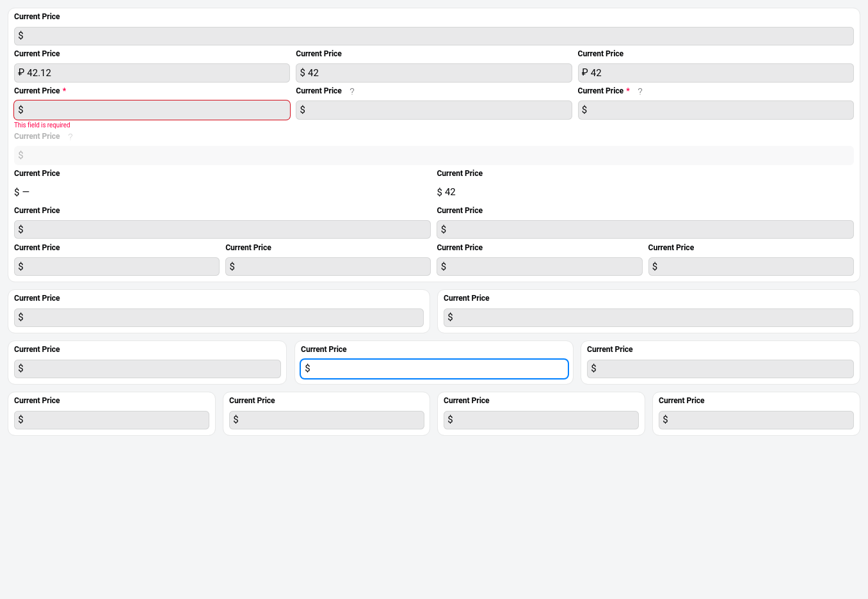Select the input showing ₽ 42 without decimals
Screen dimensions: 868x599
(715, 73)
